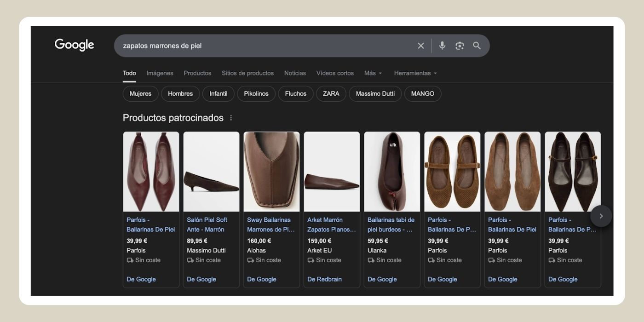Click truck icon under Arket EU
This screenshot has height=322, width=644.
(311, 260)
